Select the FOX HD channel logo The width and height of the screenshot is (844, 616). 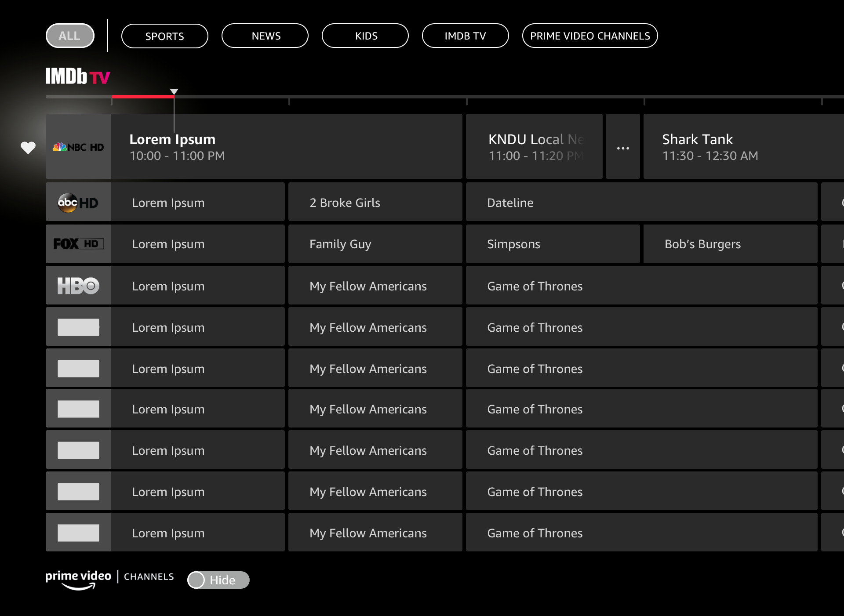78,244
